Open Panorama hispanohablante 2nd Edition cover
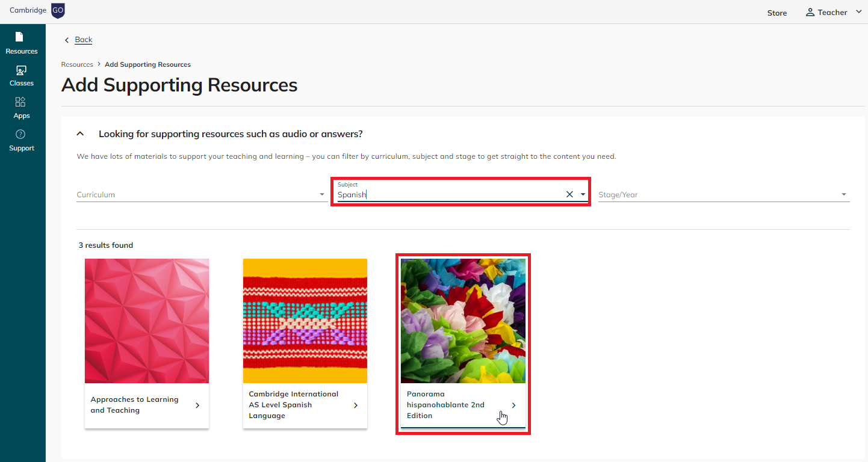 463,321
